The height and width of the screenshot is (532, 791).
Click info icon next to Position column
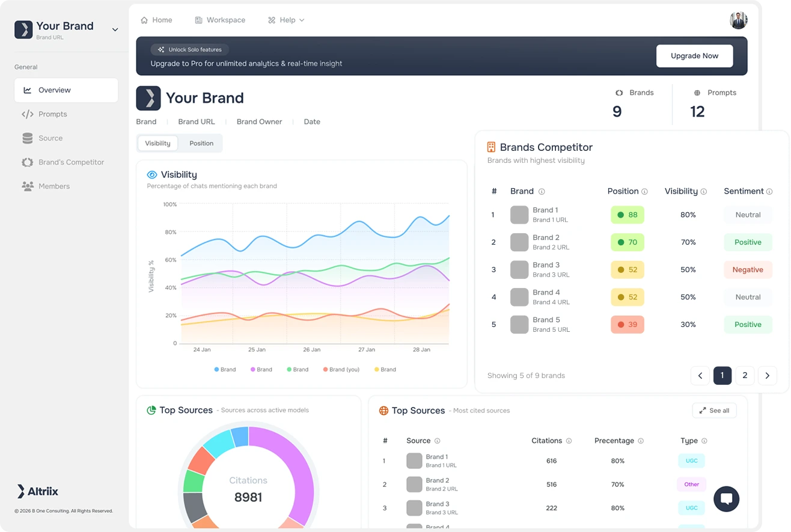(x=644, y=192)
